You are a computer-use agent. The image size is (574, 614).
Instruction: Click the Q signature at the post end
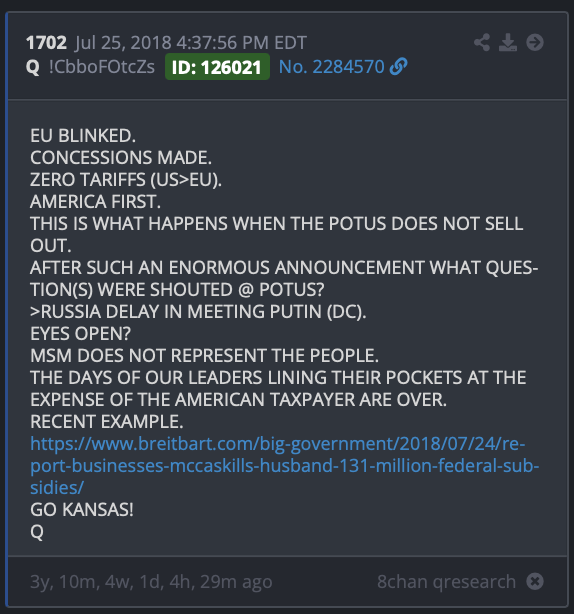[x=37, y=532]
